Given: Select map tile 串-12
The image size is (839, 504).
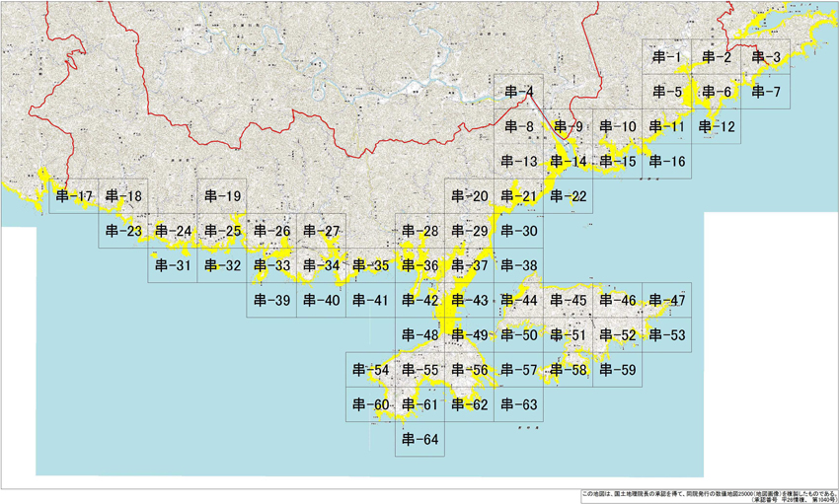Looking at the screenshot, I should 716,126.
